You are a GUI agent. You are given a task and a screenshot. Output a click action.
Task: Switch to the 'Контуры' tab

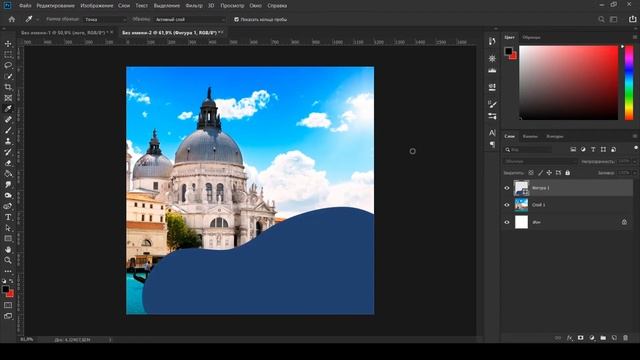point(555,136)
